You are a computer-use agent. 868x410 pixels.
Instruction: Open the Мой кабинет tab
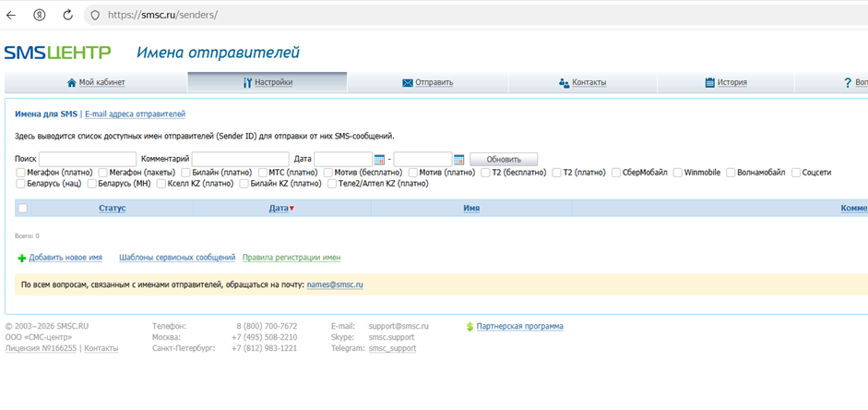point(95,82)
